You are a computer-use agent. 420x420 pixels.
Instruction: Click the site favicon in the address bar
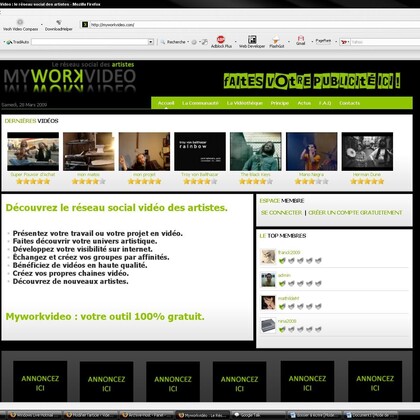coord(85,24)
